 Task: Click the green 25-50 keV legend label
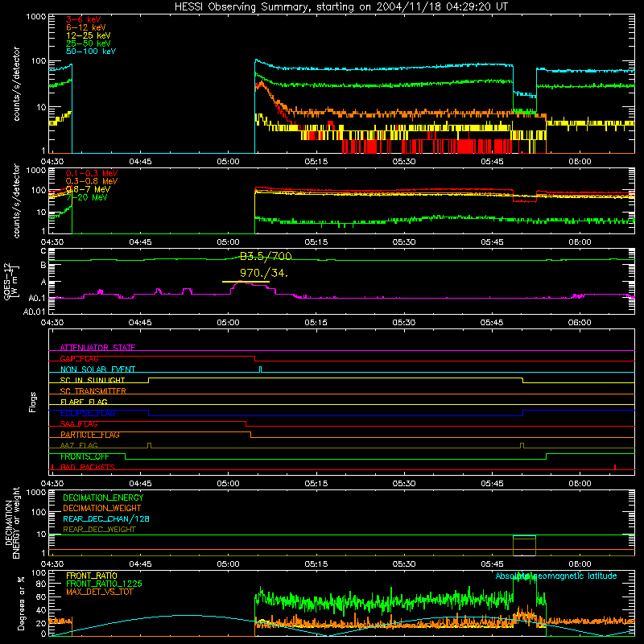point(89,43)
